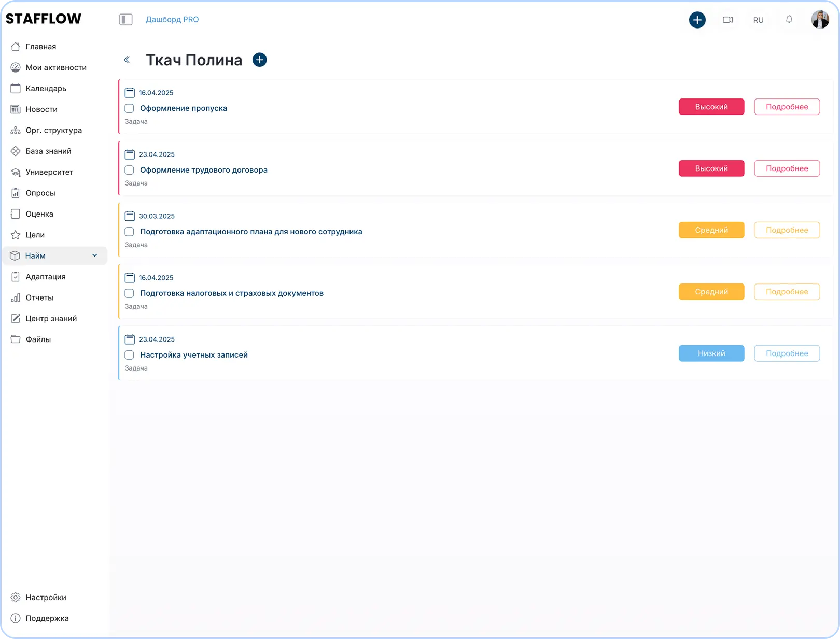Mark Оформление трудового договора as done
The height and width of the screenshot is (639, 840).
[130, 170]
